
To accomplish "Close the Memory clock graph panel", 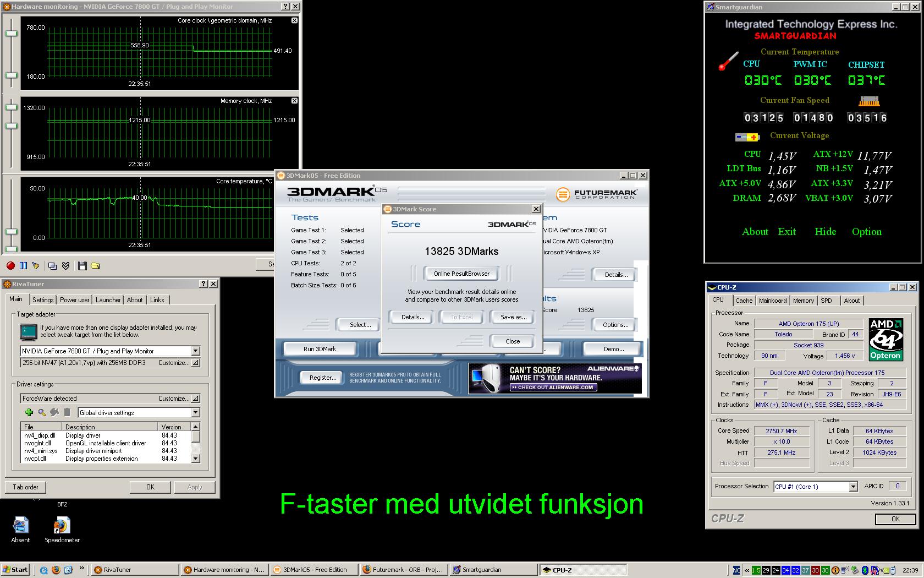I will coord(294,101).
